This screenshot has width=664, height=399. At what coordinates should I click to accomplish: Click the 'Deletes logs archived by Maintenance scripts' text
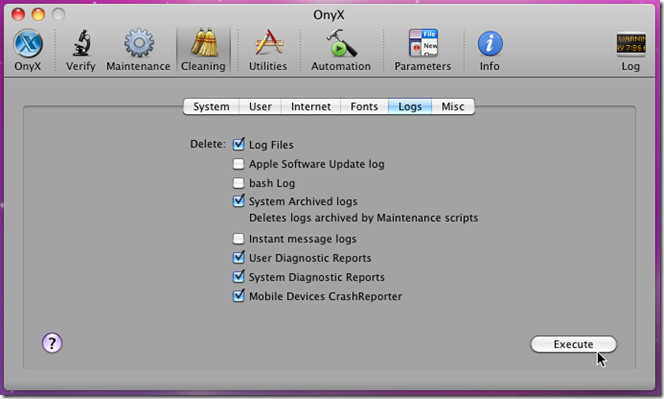pos(363,218)
